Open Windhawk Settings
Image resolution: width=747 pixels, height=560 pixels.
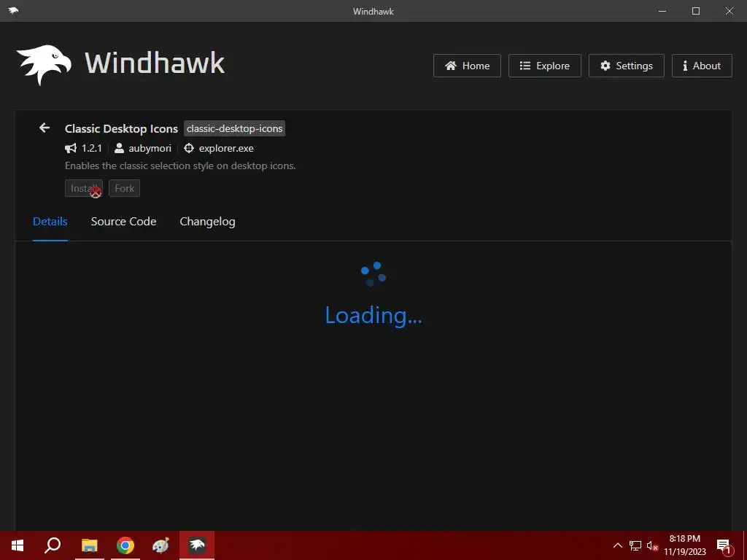[x=627, y=66]
